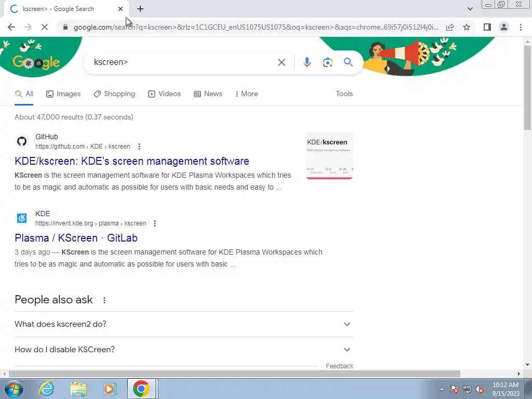Open the muted volume tray icon
Screen dimensions: 532x399
tap(480, 389)
